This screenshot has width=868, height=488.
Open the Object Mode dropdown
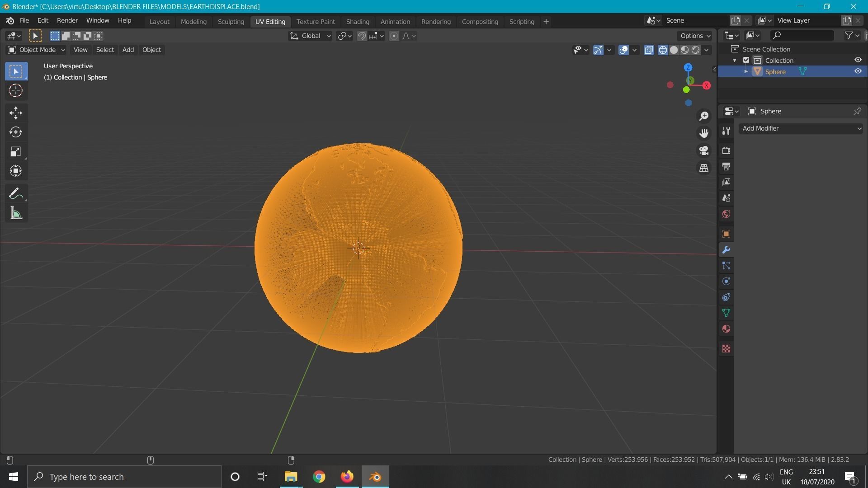click(36, 50)
